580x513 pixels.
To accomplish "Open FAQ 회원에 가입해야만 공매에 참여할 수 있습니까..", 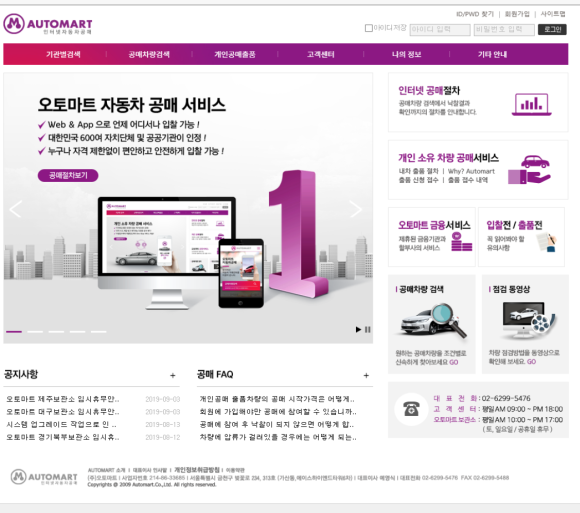I will click(x=278, y=412).
